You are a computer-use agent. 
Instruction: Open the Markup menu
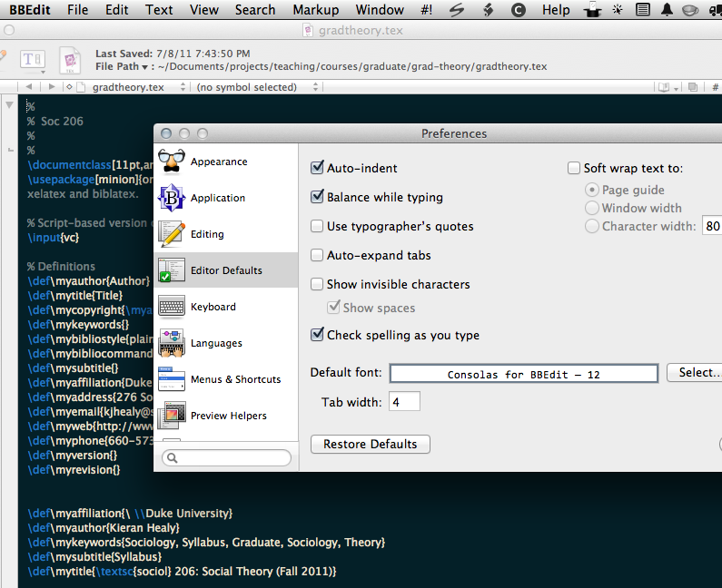click(315, 10)
